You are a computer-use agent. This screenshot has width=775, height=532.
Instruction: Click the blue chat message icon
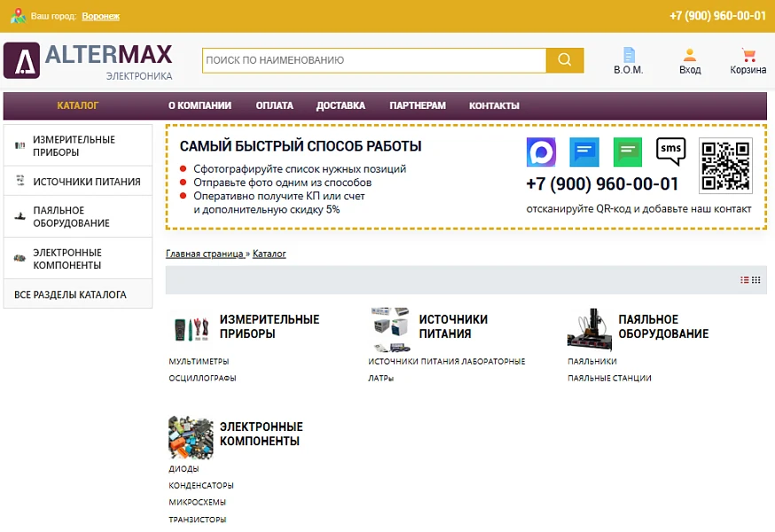click(584, 153)
